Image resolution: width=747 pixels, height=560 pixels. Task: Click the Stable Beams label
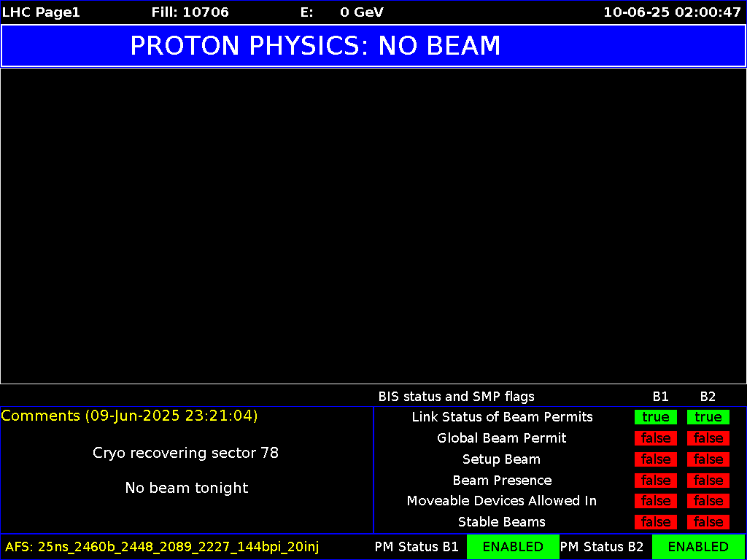502,522
